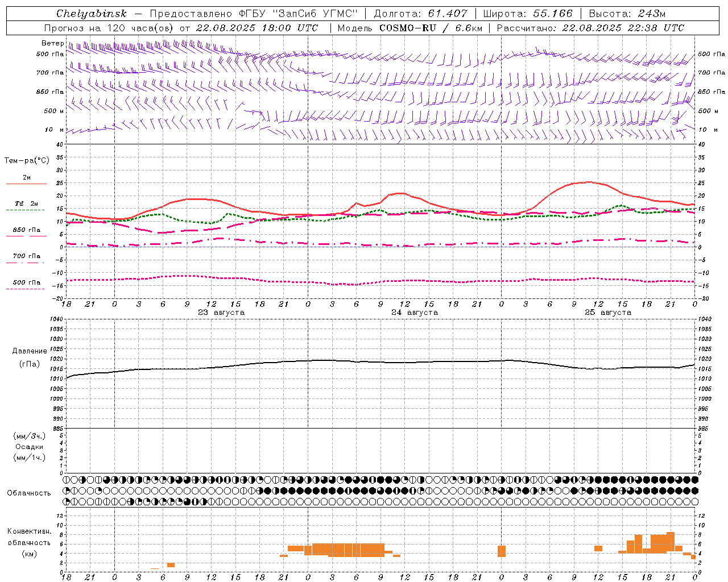Click the 24 августа date label

click(x=415, y=313)
